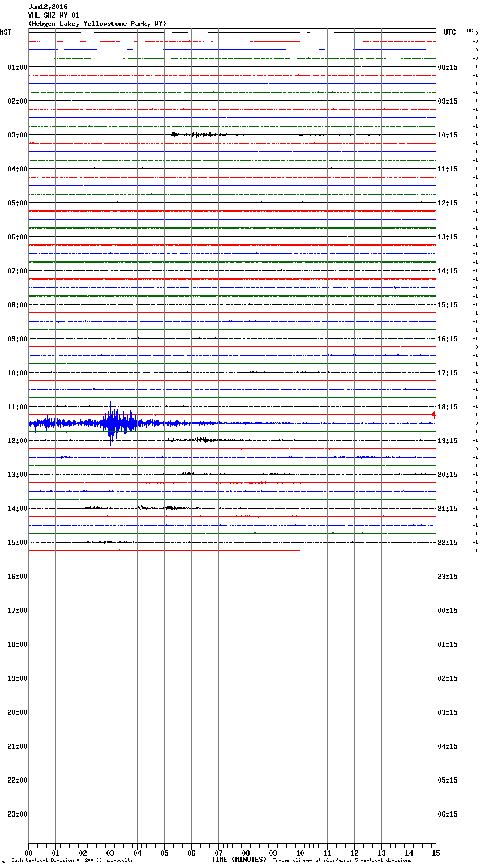Screen dimensions: 481x868
Task: Click the 08:15 UTC label
Action: (x=448, y=67)
